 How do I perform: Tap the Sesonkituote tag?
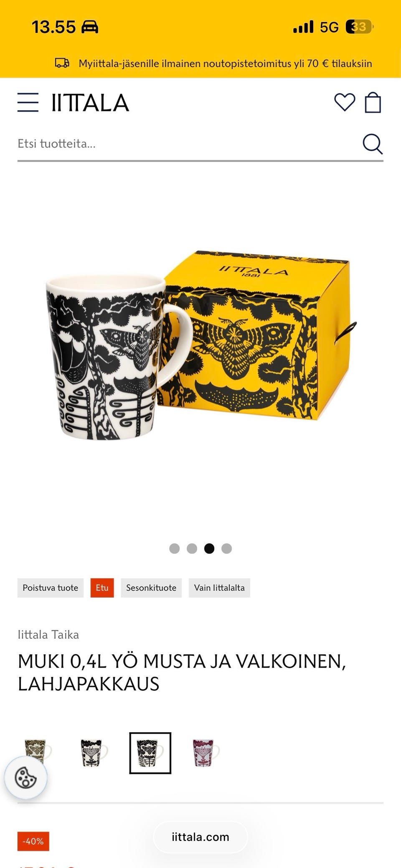click(151, 588)
